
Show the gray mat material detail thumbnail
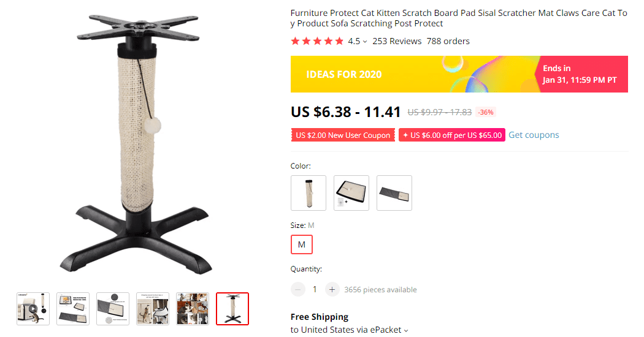[113, 309]
